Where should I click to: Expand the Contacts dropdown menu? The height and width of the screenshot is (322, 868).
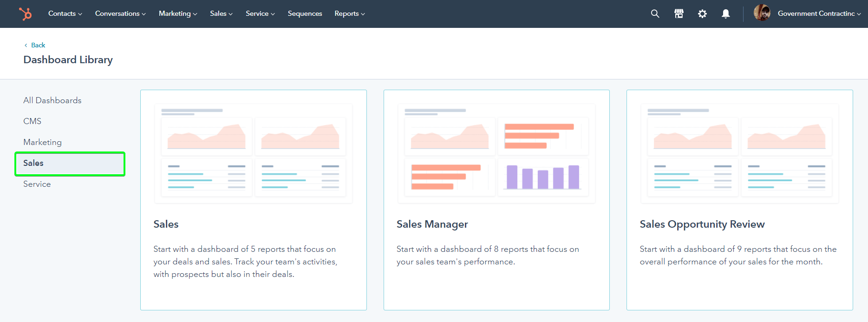tap(65, 14)
